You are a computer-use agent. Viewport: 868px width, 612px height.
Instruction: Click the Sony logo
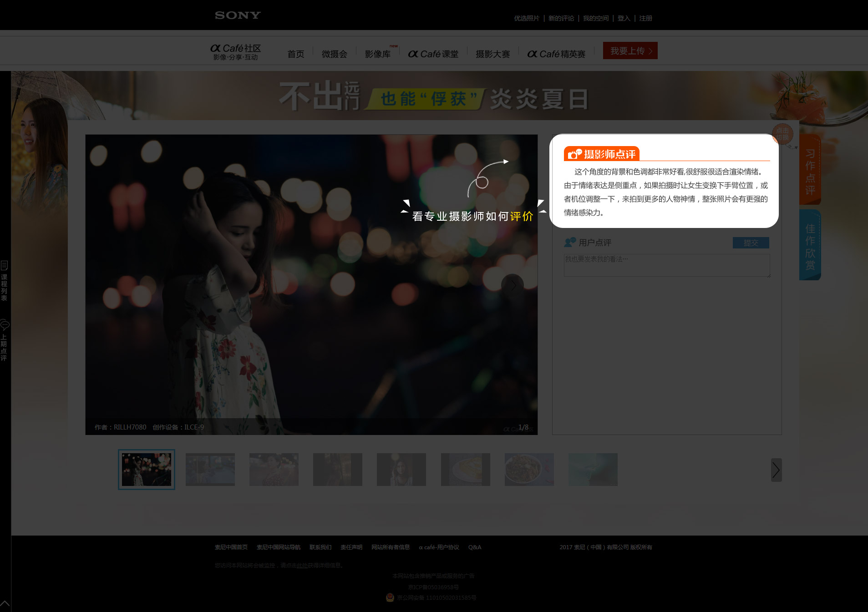[238, 15]
